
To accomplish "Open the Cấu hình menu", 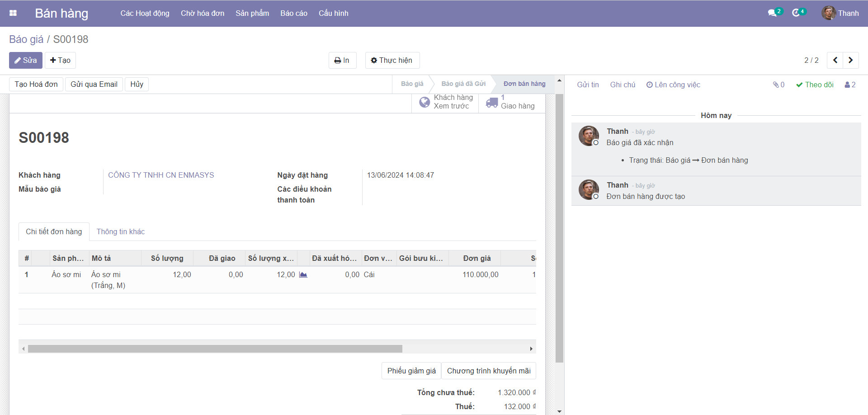I will [333, 13].
